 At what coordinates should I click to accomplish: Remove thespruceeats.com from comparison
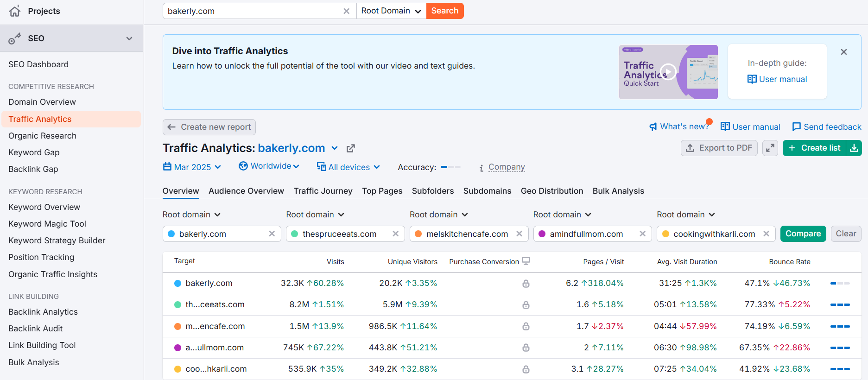(396, 234)
